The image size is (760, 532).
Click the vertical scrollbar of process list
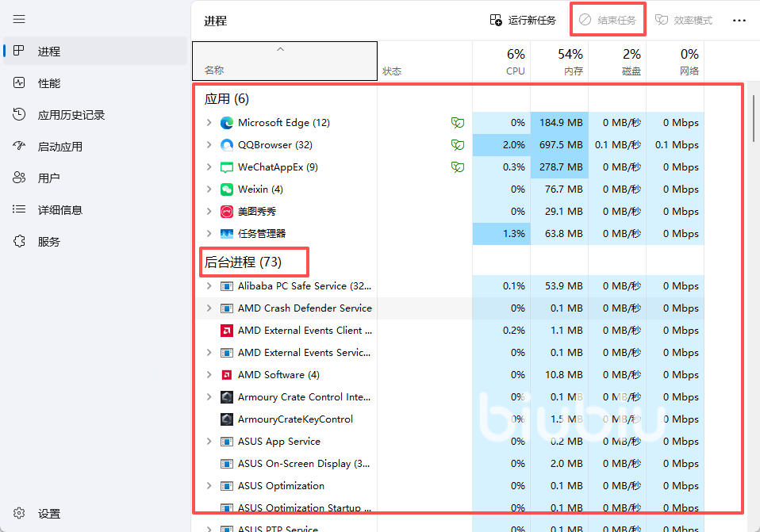[x=754, y=119]
